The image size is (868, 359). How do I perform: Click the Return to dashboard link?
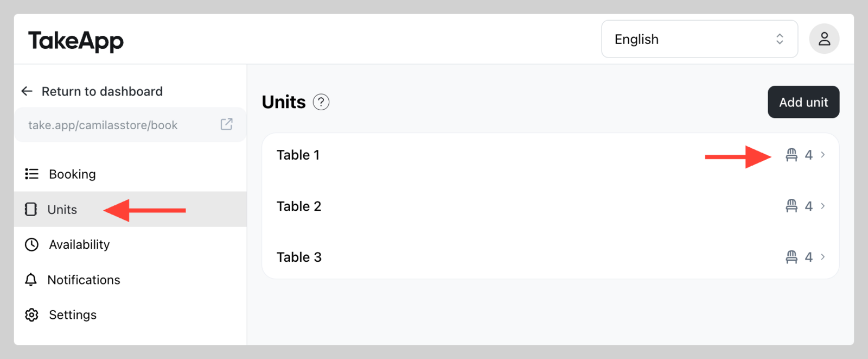[102, 91]
